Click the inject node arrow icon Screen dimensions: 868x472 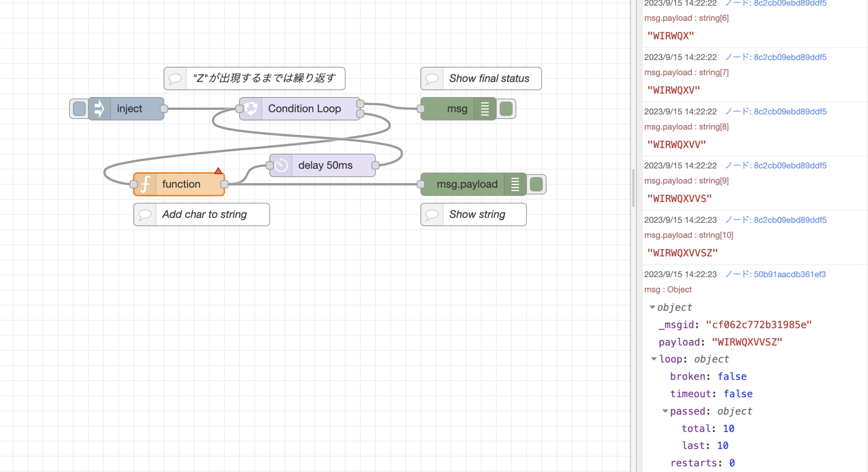click(99, 108)
